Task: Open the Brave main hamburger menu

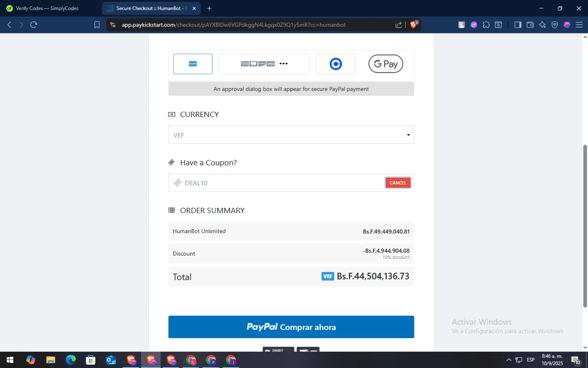Action: pos(579,25)
